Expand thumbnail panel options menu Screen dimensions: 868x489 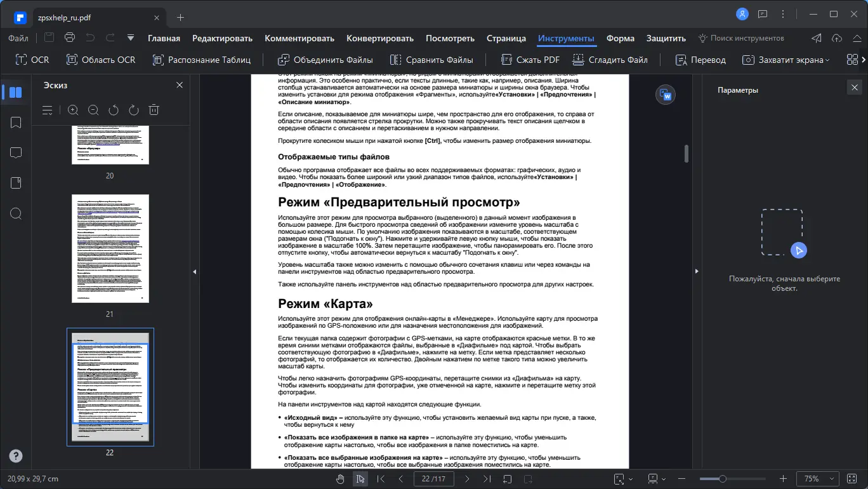pos(47,109)
